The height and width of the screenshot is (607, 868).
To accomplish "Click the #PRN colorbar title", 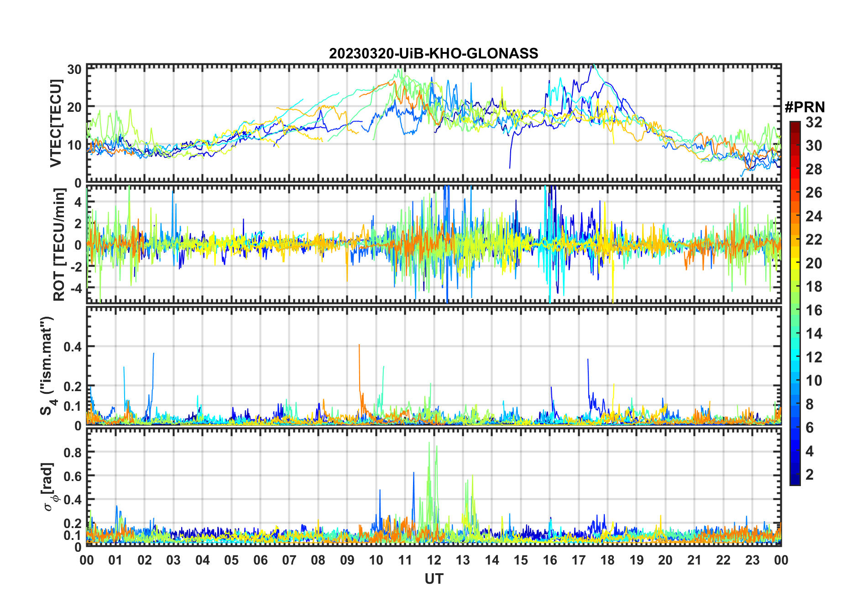I will [805, 107].
